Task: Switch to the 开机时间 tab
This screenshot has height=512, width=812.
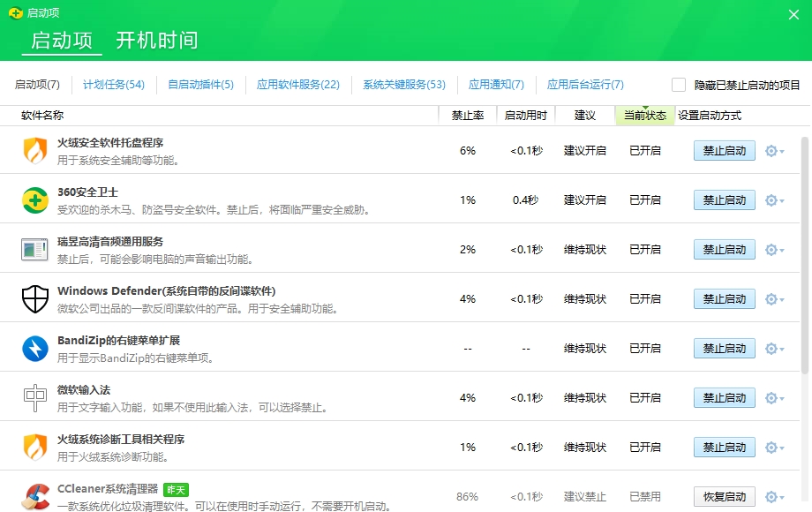Action: (x=157, y=41)
